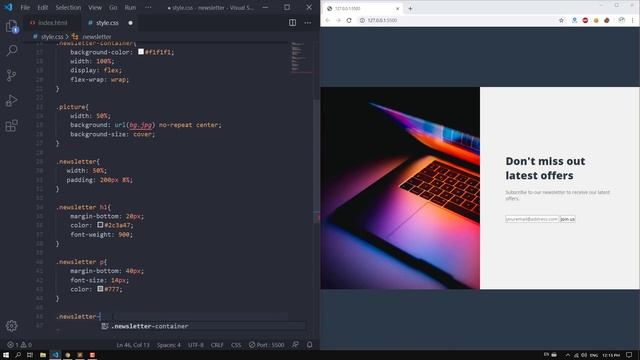Open the VS Code notifications bell
This screenshot has width=640, height=360.
click(309, 345)
